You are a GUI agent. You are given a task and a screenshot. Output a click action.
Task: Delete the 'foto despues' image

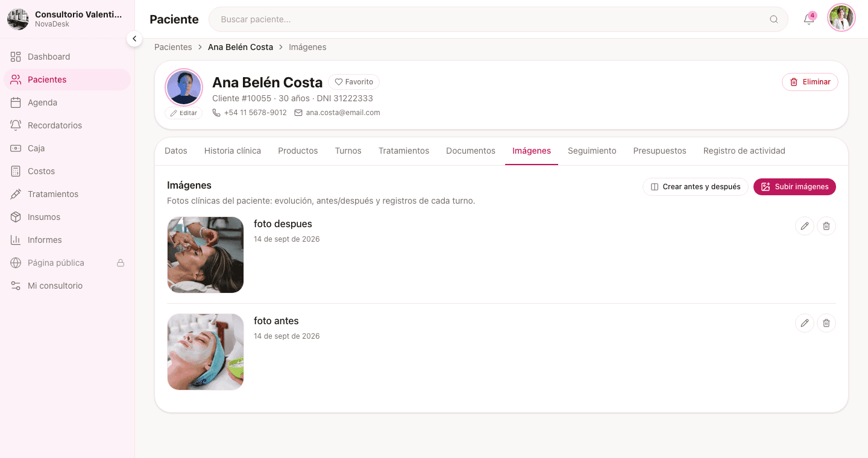pyautogui.click(x=826, y=226)
